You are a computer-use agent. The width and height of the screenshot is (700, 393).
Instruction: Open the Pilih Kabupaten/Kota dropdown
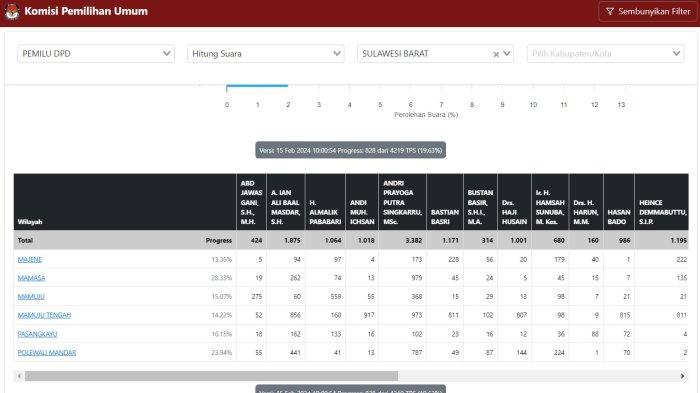click(x=605, y=54)
